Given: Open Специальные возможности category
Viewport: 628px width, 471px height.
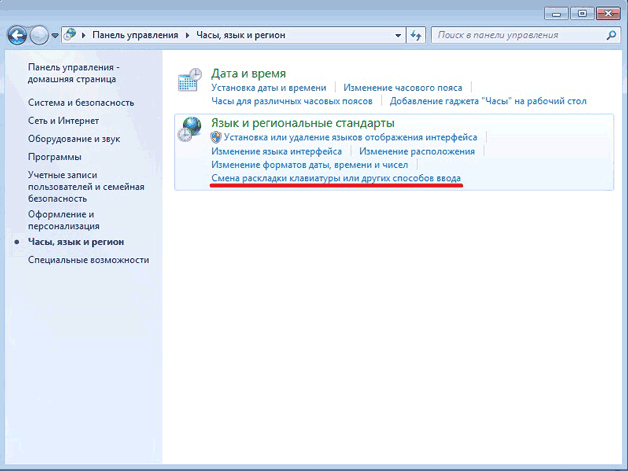Looking at the screenshot, I should click(89, 260).
